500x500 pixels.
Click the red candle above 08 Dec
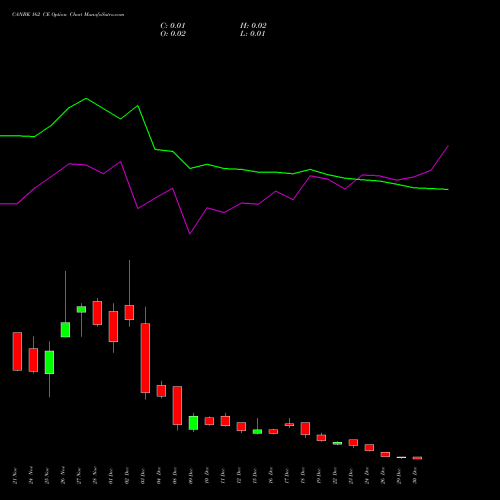tap(177, 405)
